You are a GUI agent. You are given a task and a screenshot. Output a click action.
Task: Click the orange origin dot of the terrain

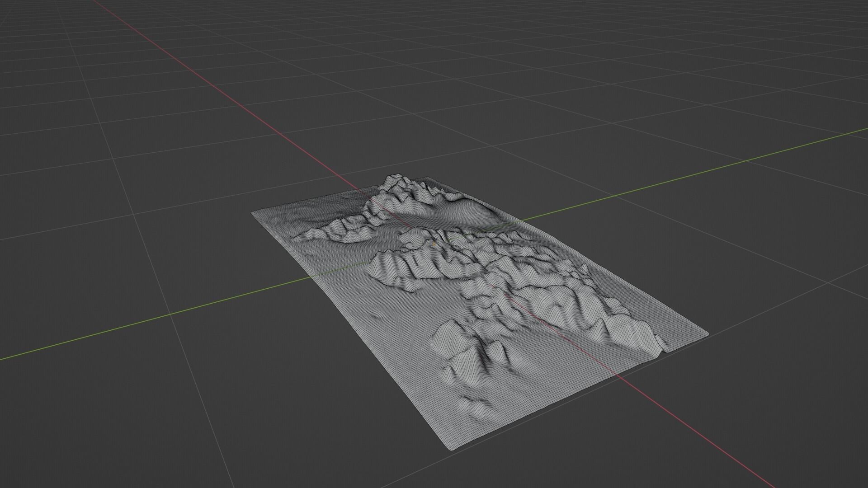click(434, 244)
